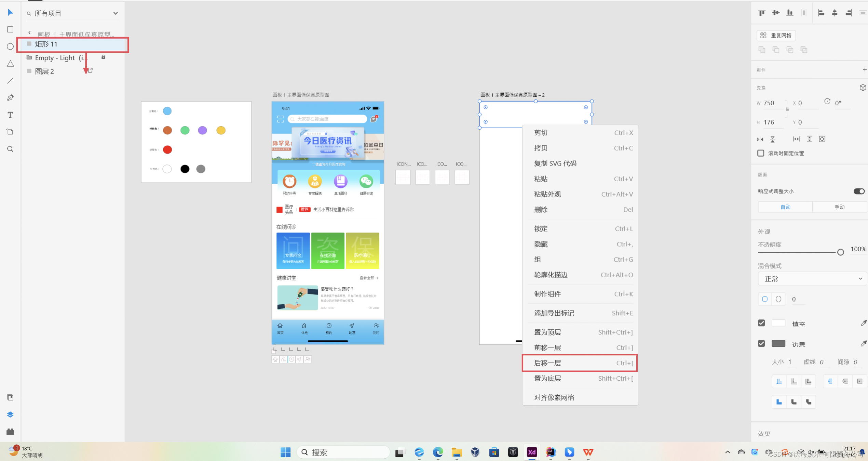Click the opacity slider handle

(840, 252)
